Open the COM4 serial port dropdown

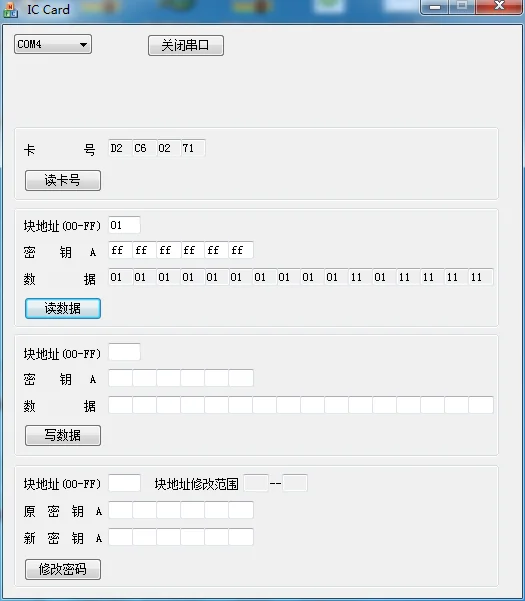(x=53, y=44)
